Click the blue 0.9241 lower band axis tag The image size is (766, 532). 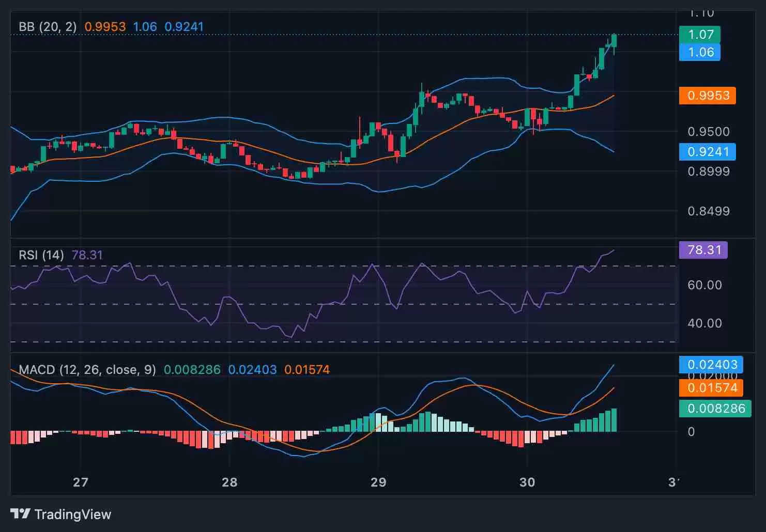708,152
